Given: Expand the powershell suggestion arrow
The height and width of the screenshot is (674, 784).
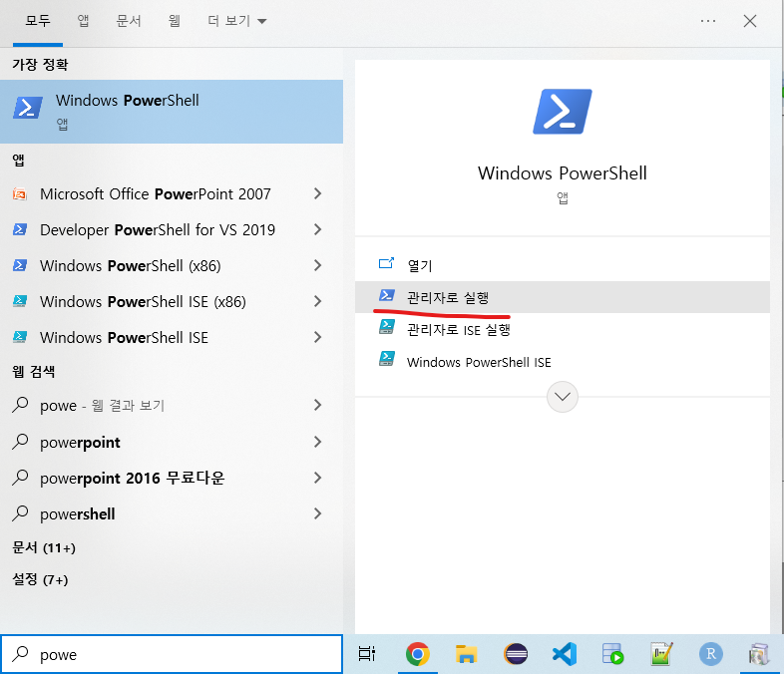Looking at the screenshot, I should (317, 513).
